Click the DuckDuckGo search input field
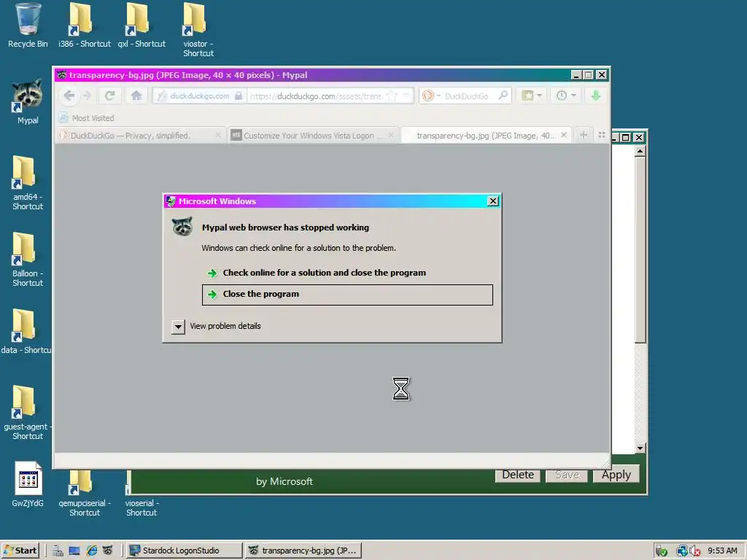747x560 pixels. click(468, 96)
